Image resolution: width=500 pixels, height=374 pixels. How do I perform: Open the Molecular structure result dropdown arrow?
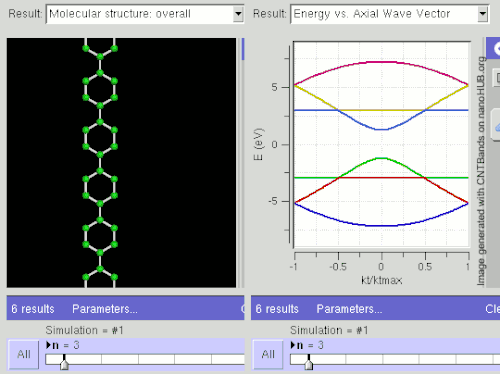click(238, 14)
